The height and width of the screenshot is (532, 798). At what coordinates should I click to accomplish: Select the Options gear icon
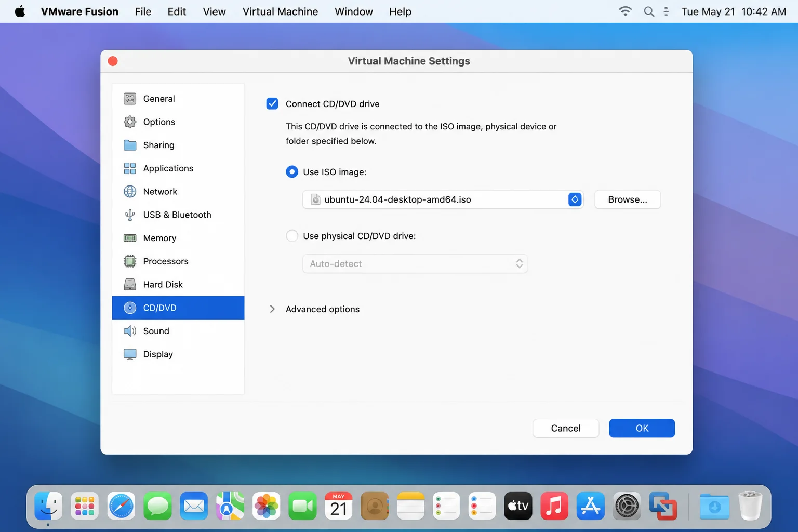[x=130, y=122]
